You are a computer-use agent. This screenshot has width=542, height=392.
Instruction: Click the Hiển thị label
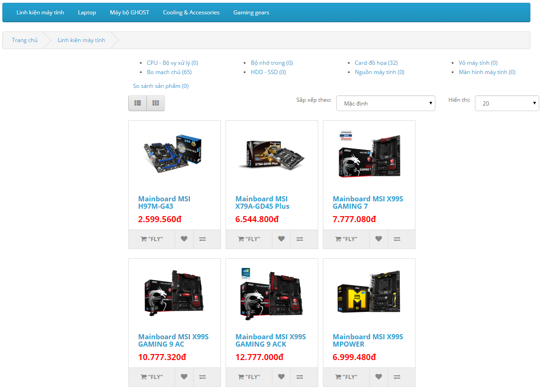[459, 100]
